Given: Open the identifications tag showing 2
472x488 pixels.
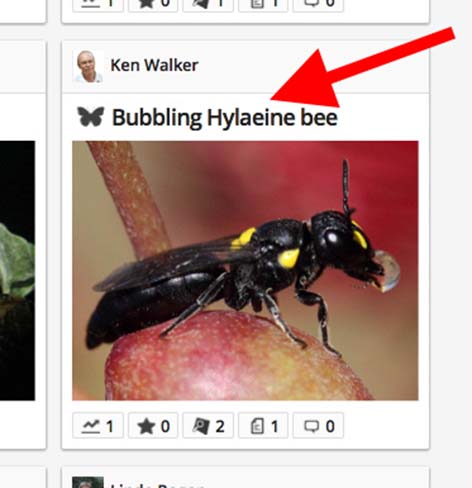Looking at the screenshot, I should [x=208, y=426].
